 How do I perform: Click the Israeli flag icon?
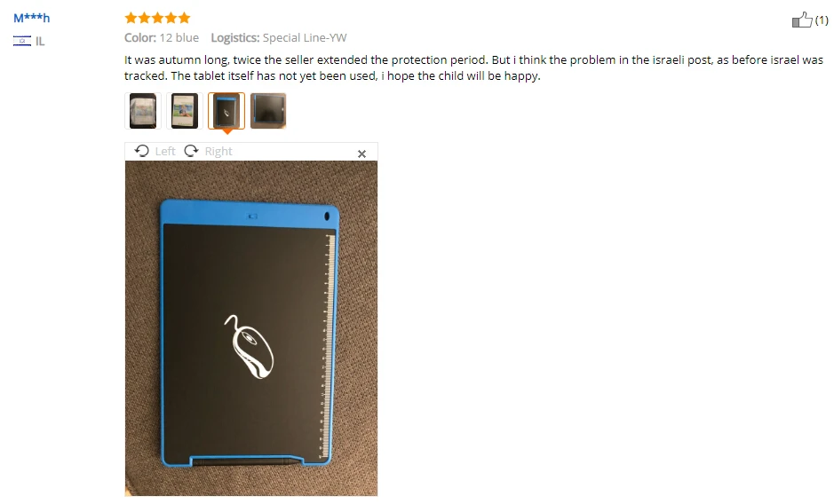22,41
